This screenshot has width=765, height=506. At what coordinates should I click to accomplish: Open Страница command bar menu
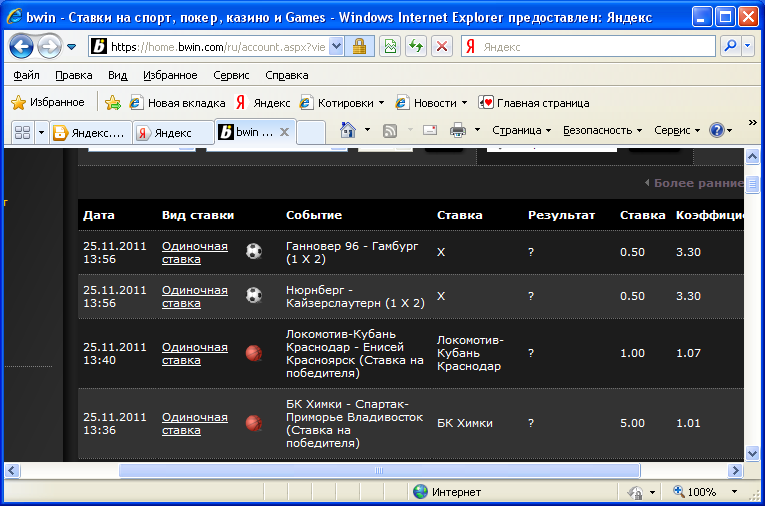522,130
